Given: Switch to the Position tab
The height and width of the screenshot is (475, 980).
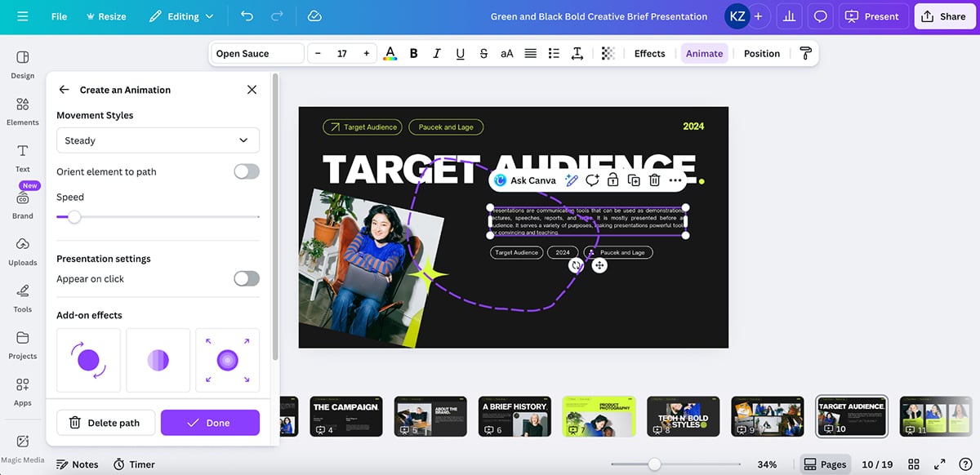Looking at the screenshot, I should coord(760,52).
